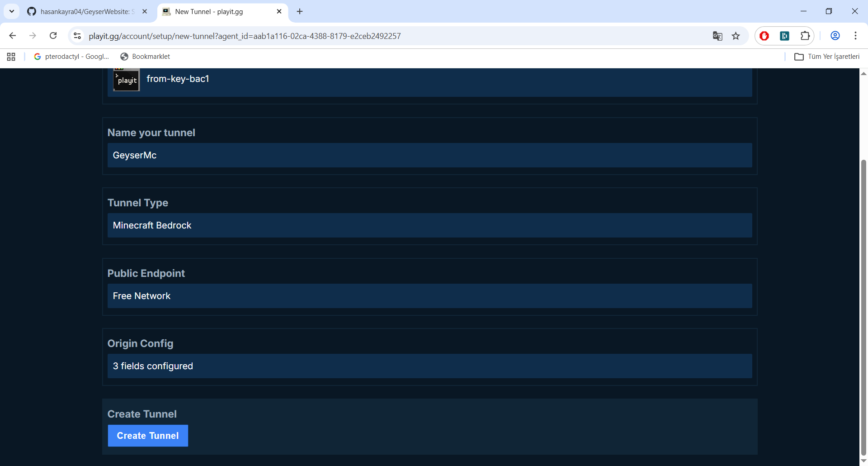The width and height of the screenshot is (868, 466).
Task: Click the scrollbar up arrow
Action: [x=863, y=73]
